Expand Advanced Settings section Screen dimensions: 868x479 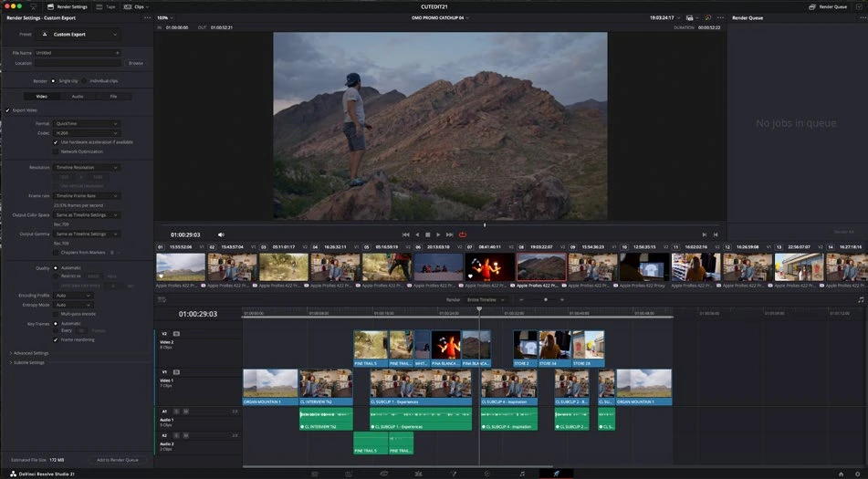click(29, 353)
